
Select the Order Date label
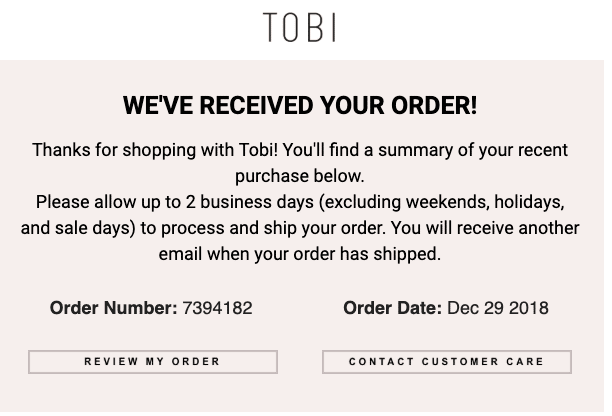tap(392, 308)
